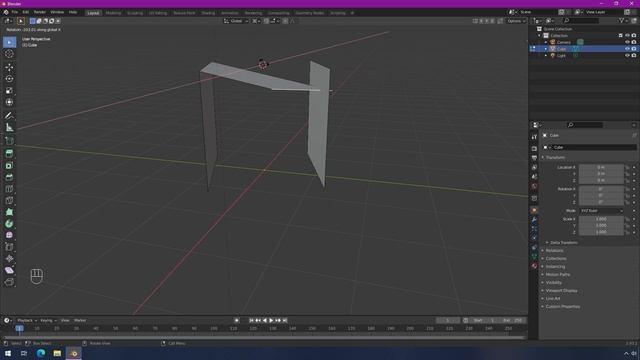Disable the Cube in renders

(634, 49)
